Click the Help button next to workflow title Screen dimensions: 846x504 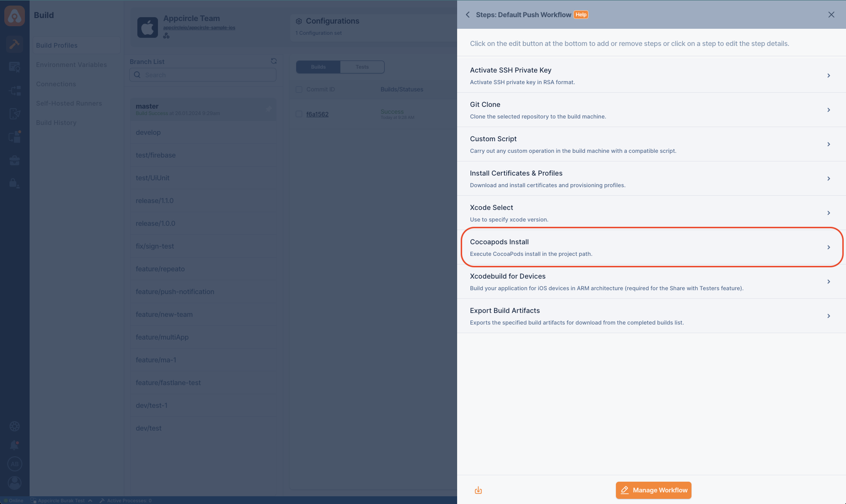pos(580,15)
